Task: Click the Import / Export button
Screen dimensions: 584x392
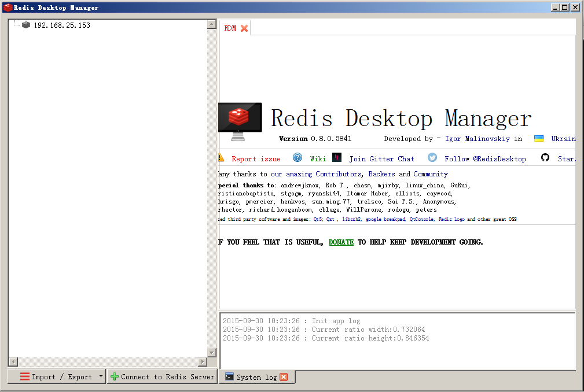Action: coord(57,377)
